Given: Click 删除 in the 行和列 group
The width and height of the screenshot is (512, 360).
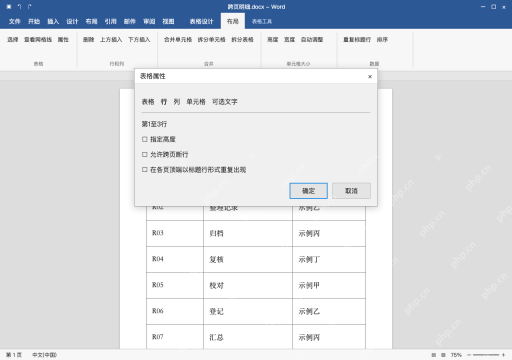Looking at the screenshot, I should click(88, 40).
